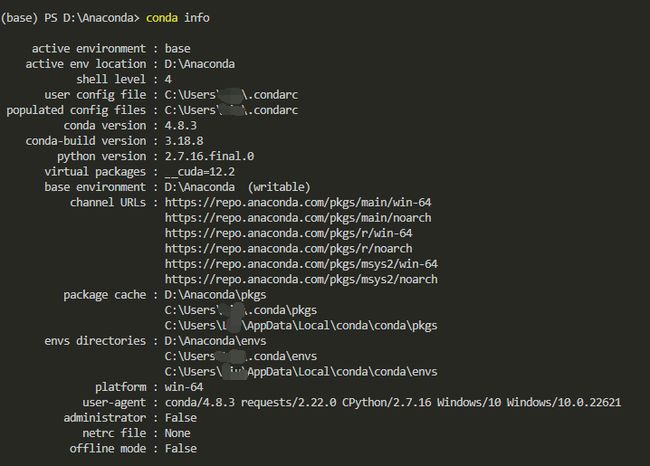Click the main/win-64 channel URL
This screenshot has width=650, height=466.
tap(298, 202)
